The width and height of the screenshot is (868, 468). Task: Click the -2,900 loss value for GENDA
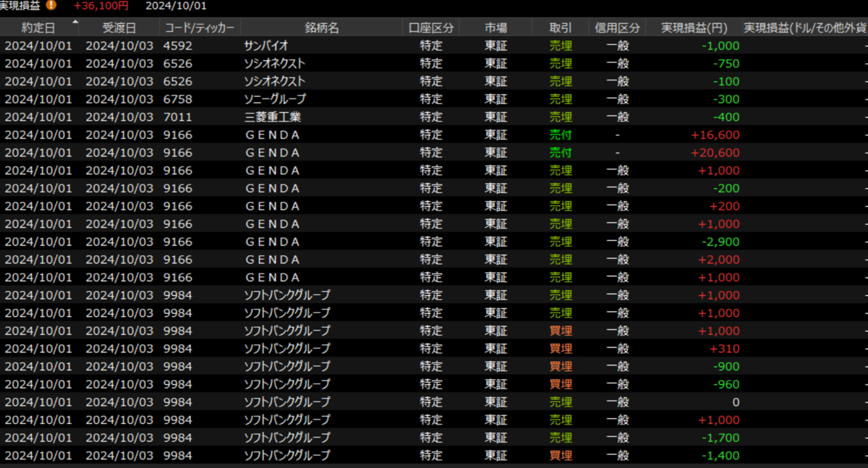(x=719, y=242)
